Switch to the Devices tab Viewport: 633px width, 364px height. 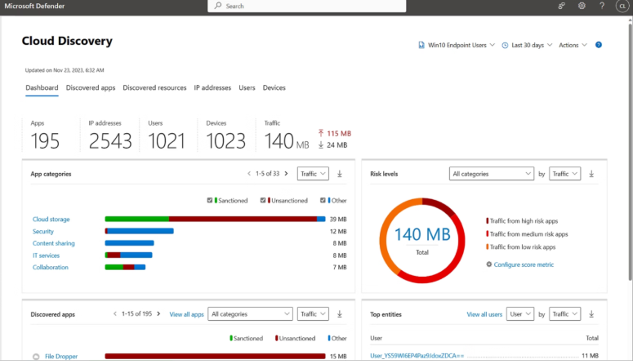pyautogui.click(x=274, y=87)
